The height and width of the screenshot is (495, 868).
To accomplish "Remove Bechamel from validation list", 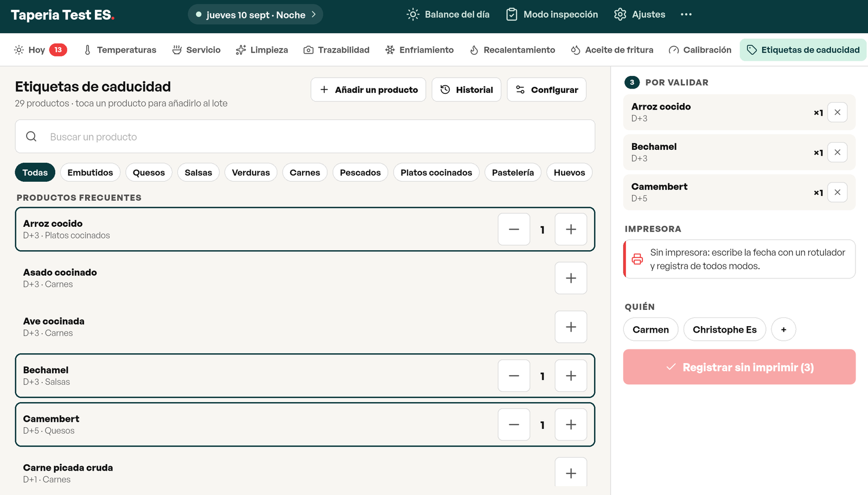I will click(837, 153).
